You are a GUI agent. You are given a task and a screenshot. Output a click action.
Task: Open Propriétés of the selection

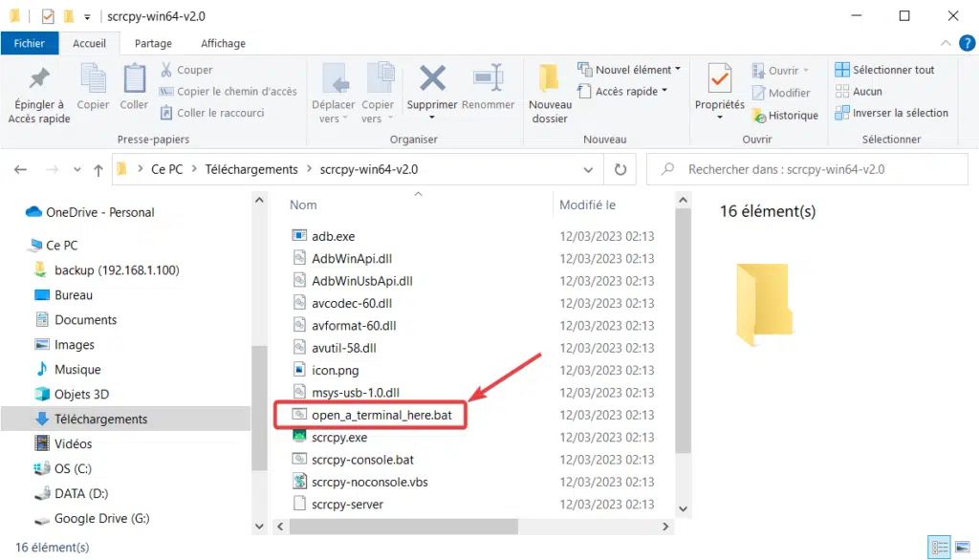719,92
